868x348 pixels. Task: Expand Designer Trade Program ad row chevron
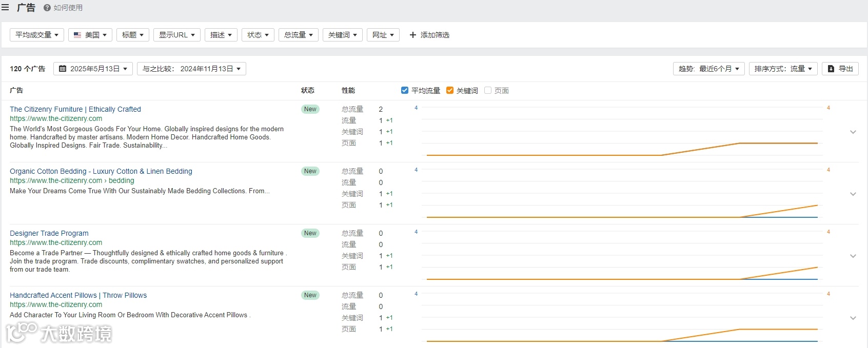point(853,256)
